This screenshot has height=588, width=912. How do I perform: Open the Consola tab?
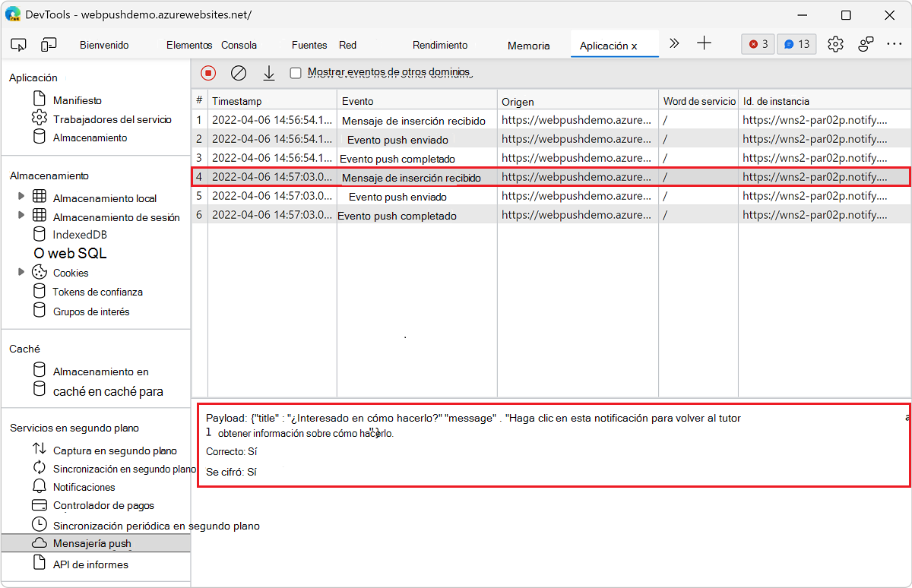coord(239,45)
